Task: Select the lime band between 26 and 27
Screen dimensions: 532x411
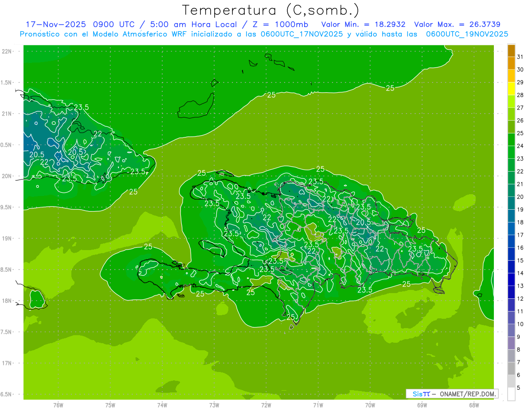Action: [x=511, y=114]
